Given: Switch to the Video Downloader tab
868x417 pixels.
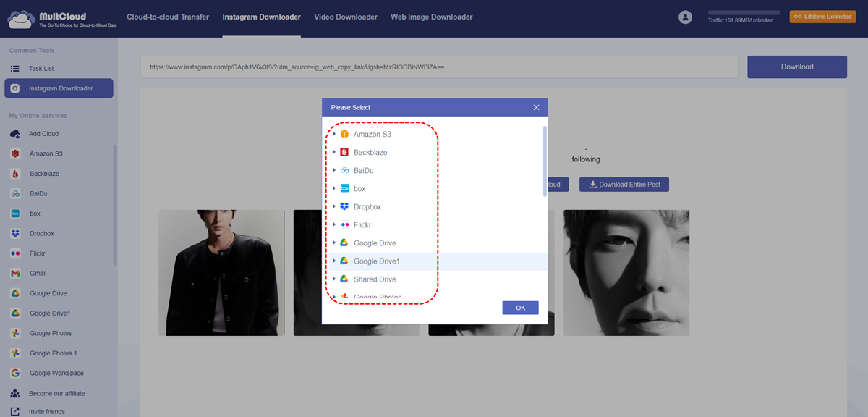Looking at the screenshot, I should (x=346, y=16).
